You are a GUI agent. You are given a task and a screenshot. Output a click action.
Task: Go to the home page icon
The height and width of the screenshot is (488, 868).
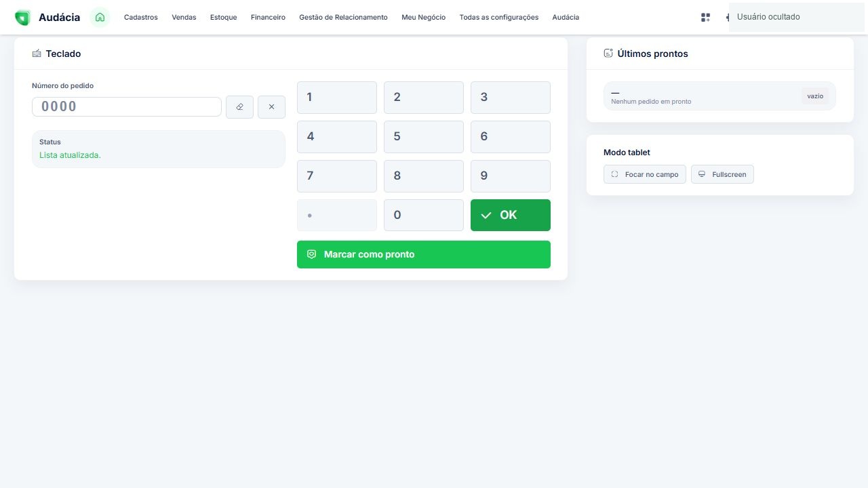tap(100, 18)
